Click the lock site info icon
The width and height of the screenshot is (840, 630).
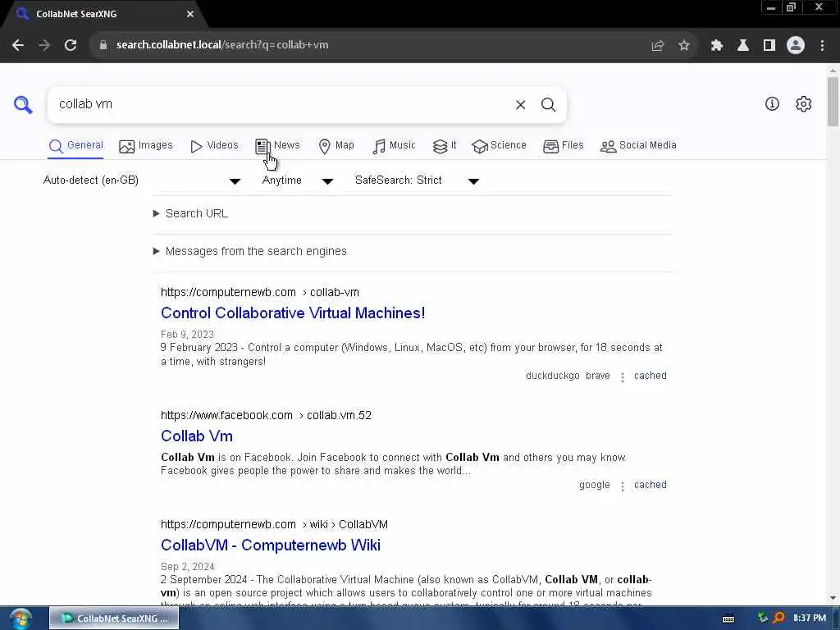[103, 45]
